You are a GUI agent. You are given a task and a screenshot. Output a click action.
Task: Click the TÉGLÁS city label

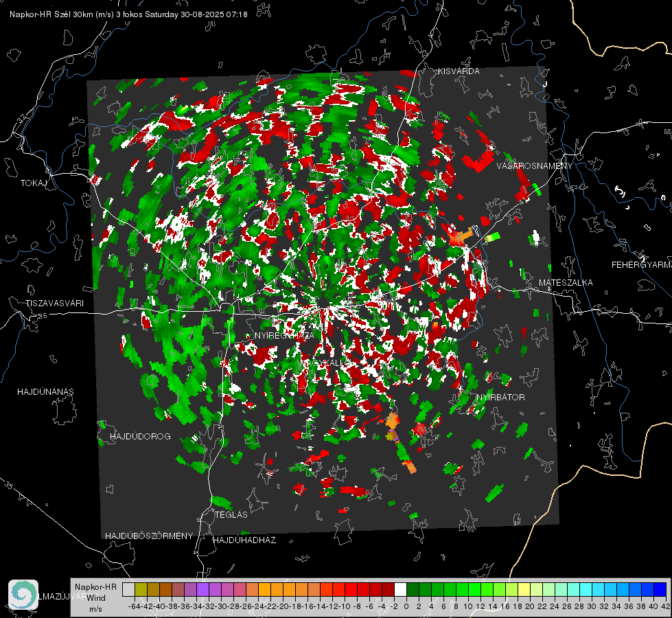coord(231,515)
